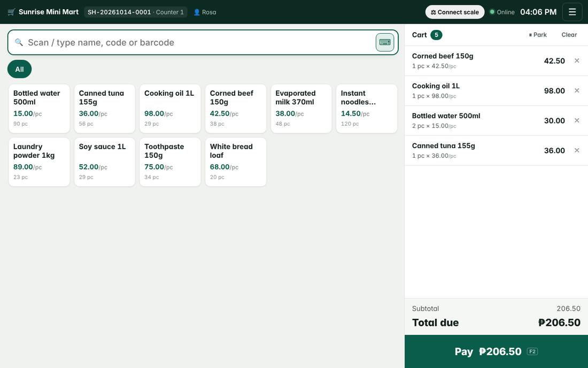Viewport: 588px width, 368px height.
Task: Focus the scan or search field
Action: click(203, 42)
